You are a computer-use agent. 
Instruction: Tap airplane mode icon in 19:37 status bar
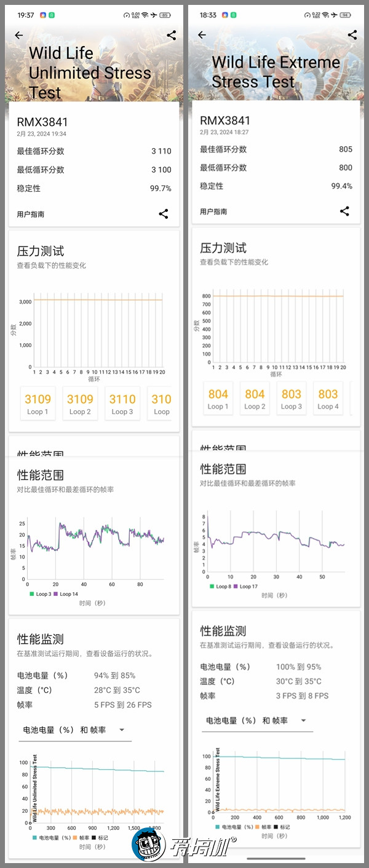153,15
